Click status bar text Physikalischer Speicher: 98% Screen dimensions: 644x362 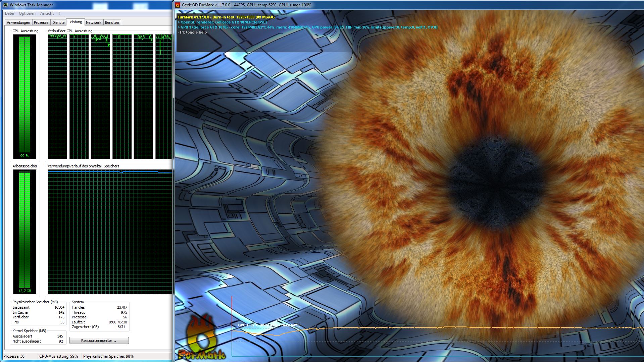point(108,356)
